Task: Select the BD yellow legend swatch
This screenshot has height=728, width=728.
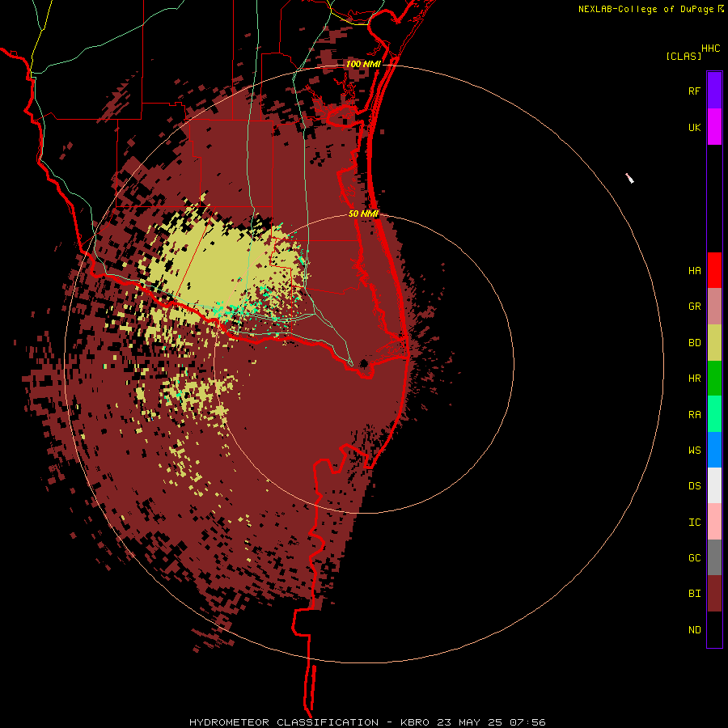Action: click(x=714, y=343)
